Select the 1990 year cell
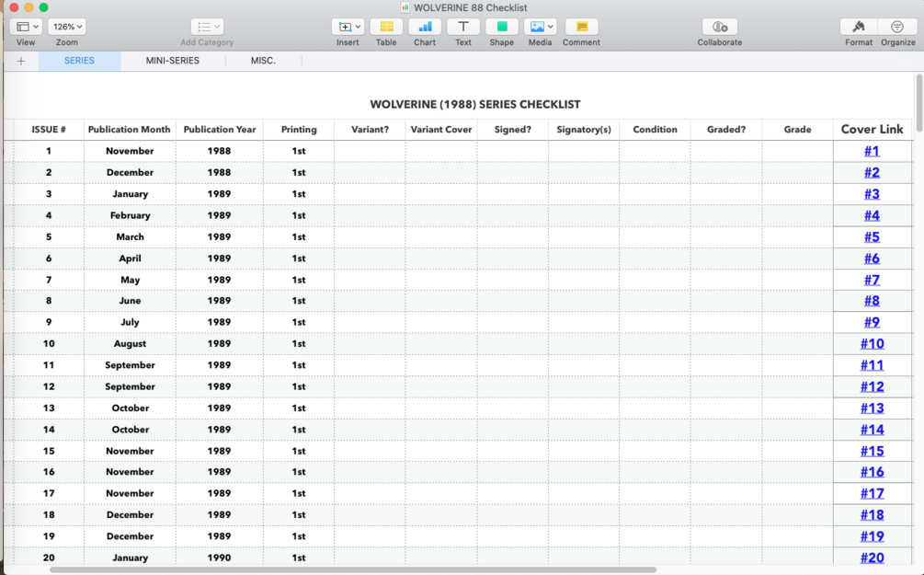 coord(220,558)
